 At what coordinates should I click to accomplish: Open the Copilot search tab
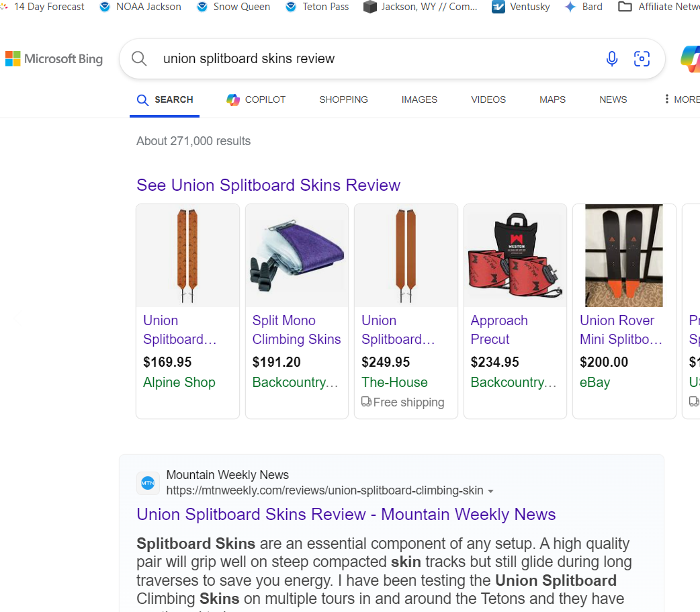pyautogui.click(x=256, y=99)
